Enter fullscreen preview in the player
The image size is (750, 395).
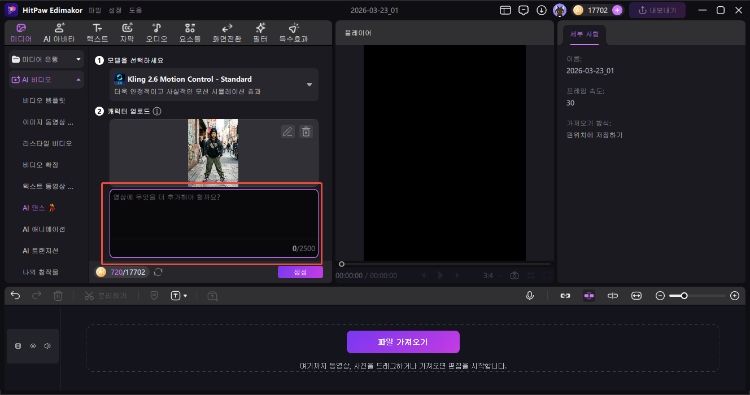point(547,275)
